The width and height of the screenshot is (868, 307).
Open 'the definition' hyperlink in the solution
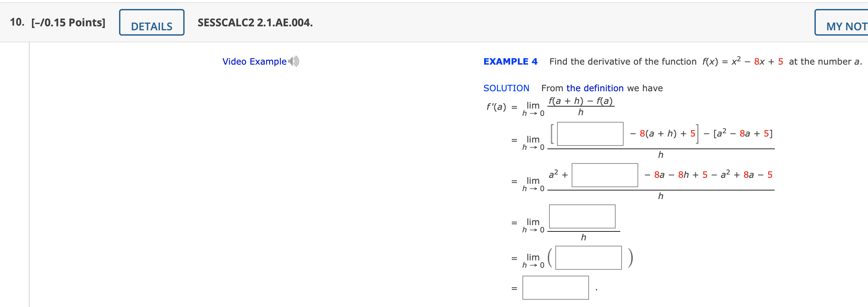point(595,88)
